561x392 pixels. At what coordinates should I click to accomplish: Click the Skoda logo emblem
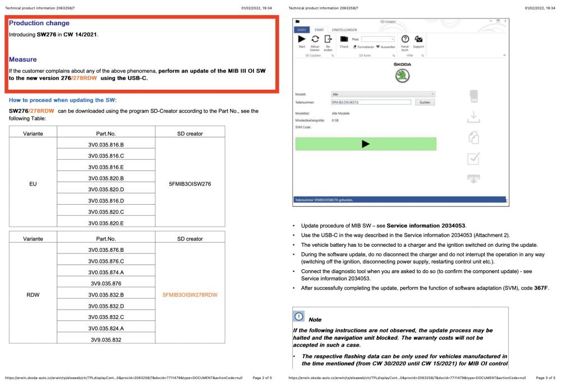402,76
